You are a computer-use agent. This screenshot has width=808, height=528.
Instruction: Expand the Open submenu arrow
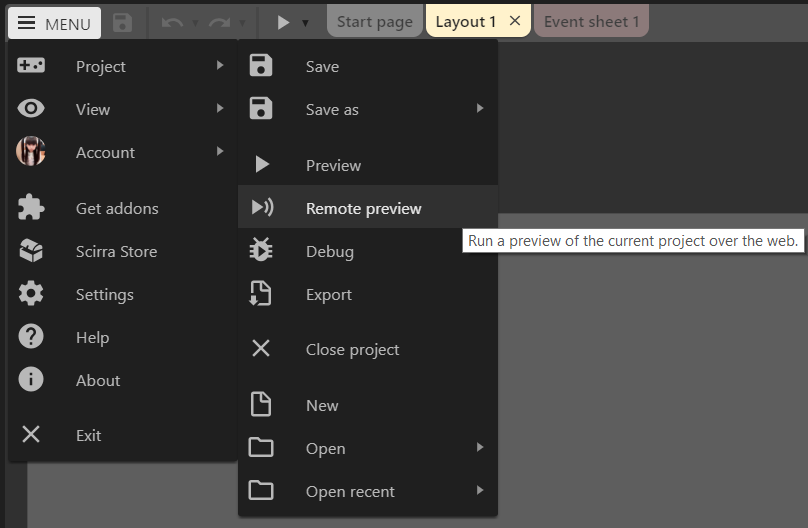pyautogui.click(x=480, y=447)
